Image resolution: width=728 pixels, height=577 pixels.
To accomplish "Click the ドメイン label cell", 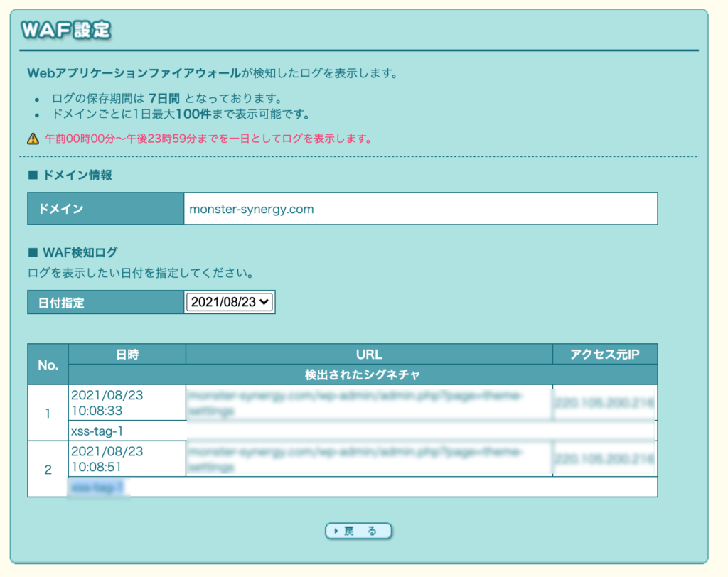I will coord(105,210).
